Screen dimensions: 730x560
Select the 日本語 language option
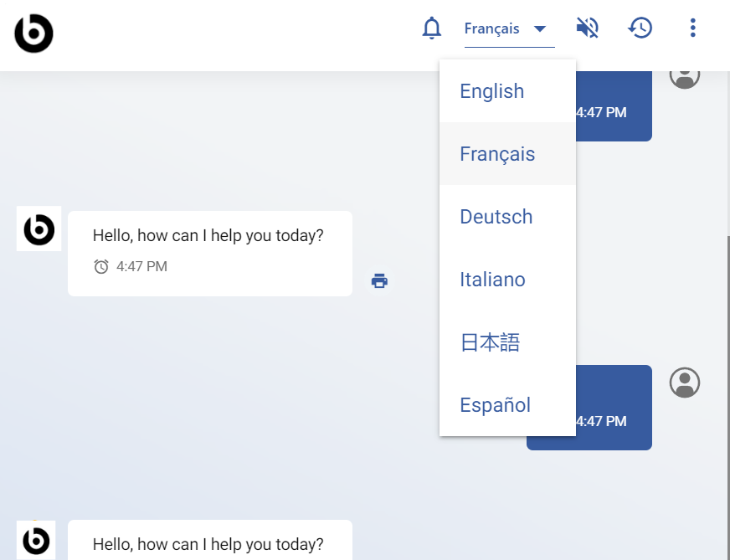coord(491,342)
